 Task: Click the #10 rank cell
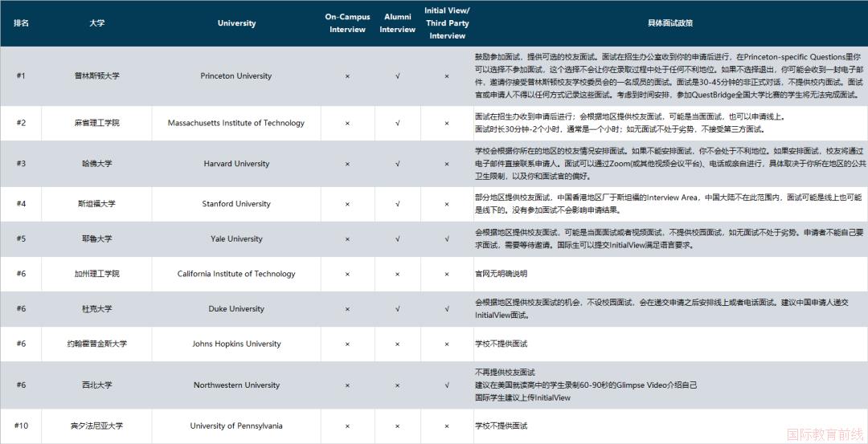[x=21, y=426]
